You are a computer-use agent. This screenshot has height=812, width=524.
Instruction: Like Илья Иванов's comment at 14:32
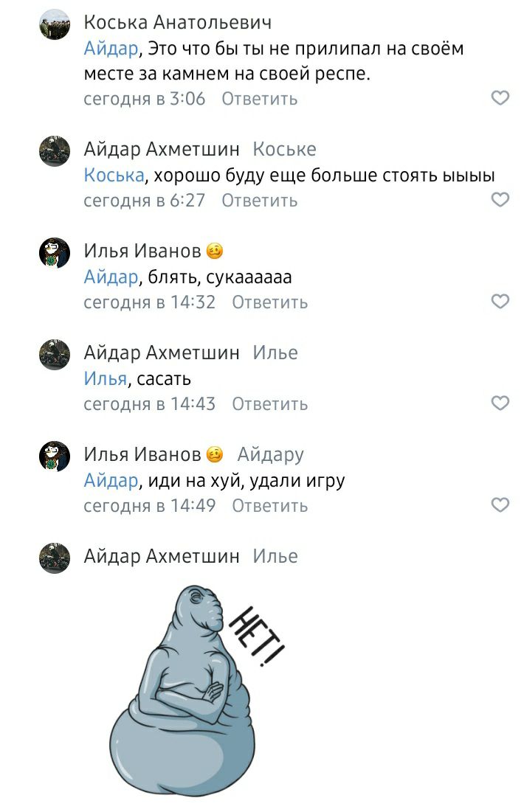(x=500, y=302)
